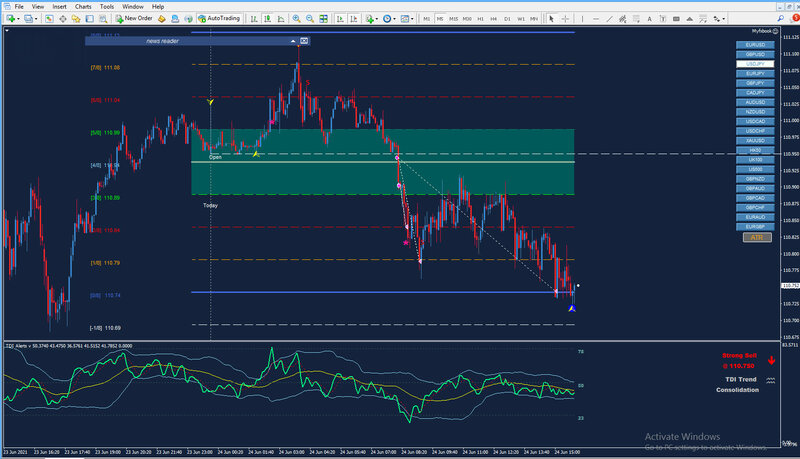The height and width of the screenshot is (459, 800).
Task: Select the crosshair tool
Action: [x=565, y=19]
